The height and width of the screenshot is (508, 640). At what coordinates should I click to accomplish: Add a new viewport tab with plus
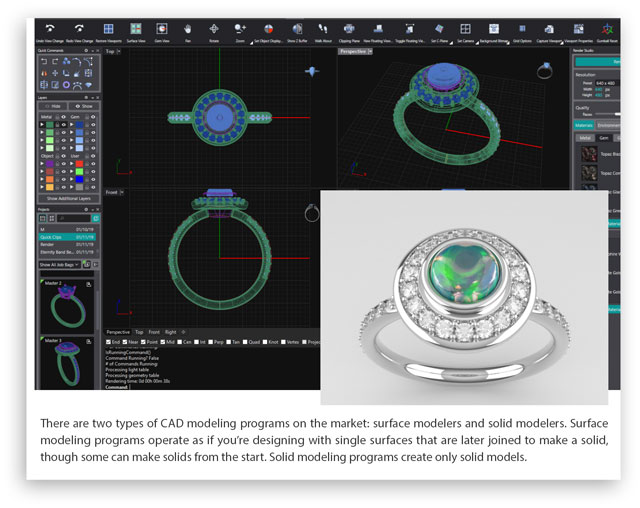coord(183,332)
